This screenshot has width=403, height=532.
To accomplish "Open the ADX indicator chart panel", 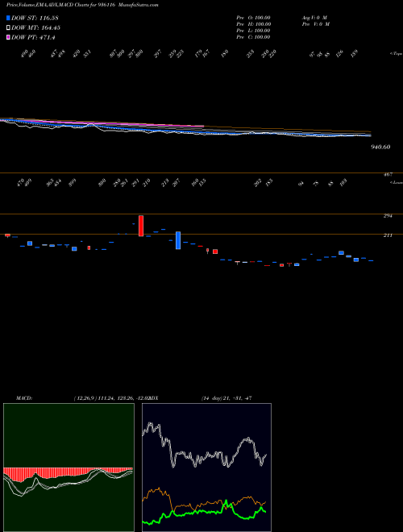I will (x=206, y=468).
